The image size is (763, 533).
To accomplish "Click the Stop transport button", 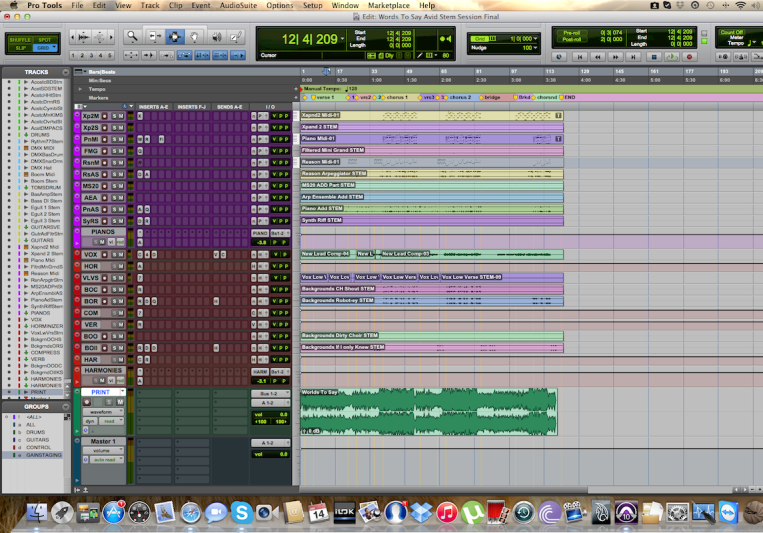I will pos(654,57).
